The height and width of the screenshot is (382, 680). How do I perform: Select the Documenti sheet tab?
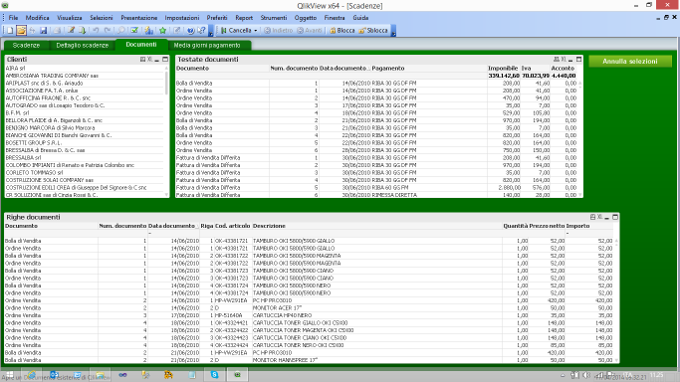(141, 45)
